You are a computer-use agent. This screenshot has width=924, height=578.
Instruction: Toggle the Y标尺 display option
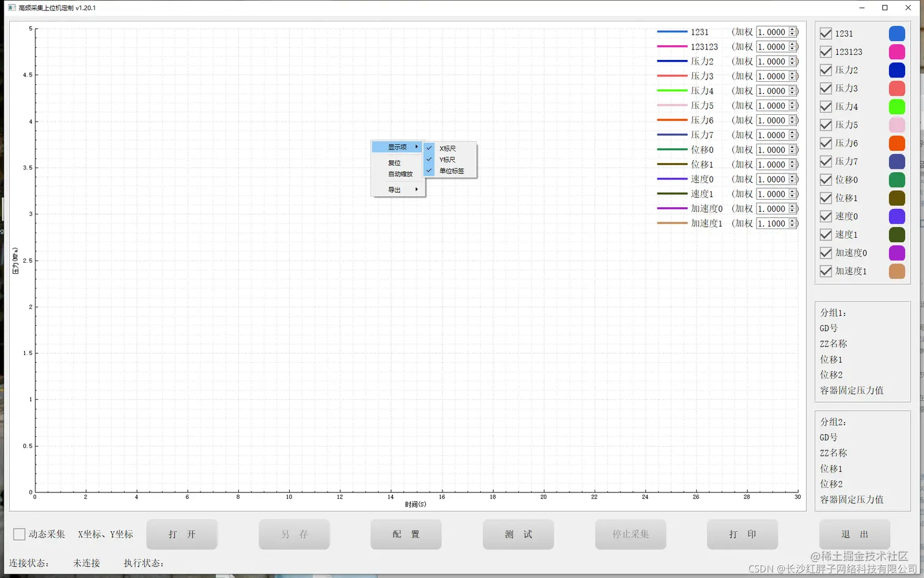450,159
